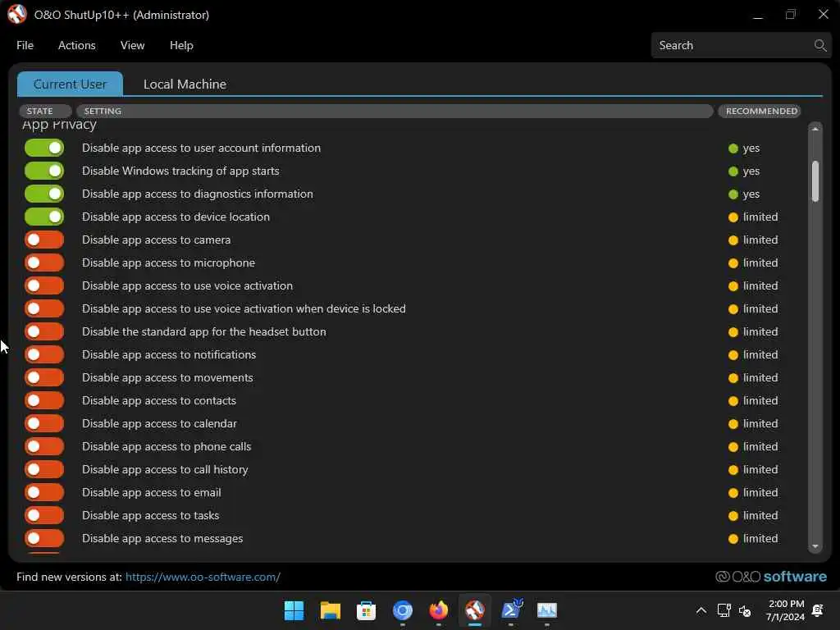Click 'Disable app access to messages' label
The height and width of the screenshot is (630, 840).
point(162,538)
